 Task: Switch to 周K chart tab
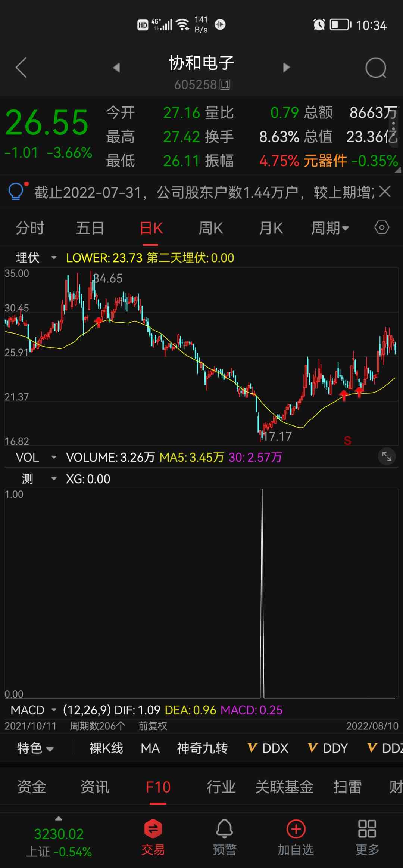pyautogui.click(x=211, y=228)
